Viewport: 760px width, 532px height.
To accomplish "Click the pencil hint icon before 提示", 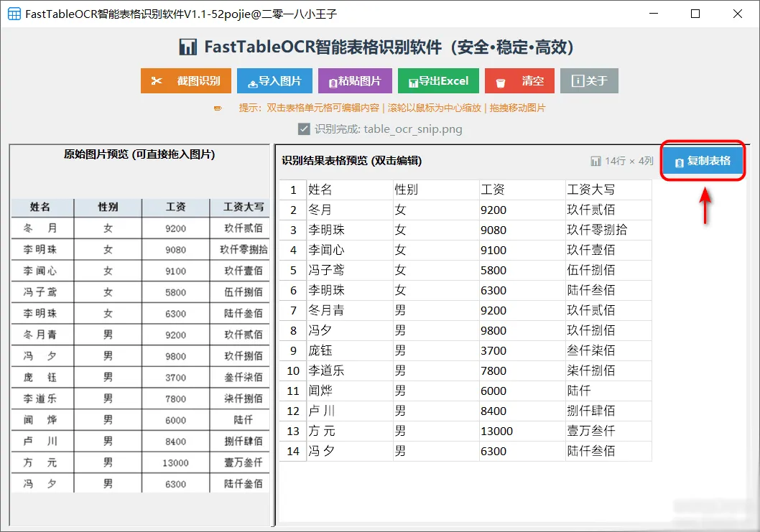I will pos(218,108).
